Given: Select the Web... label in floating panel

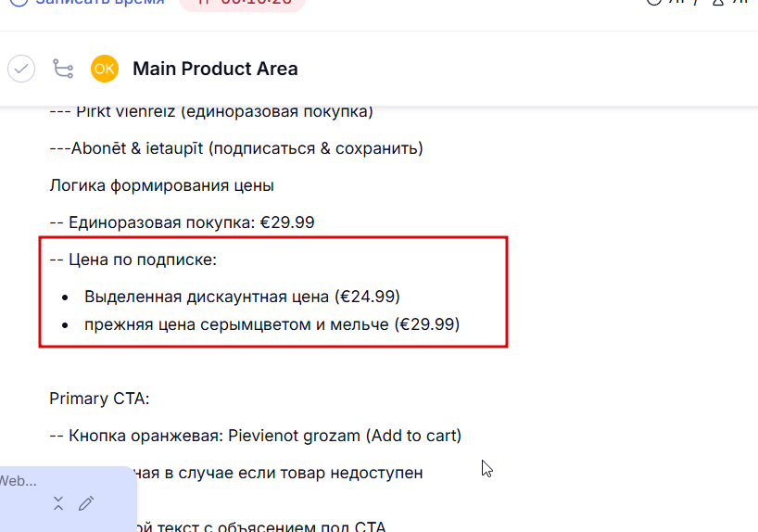Looking at the screenshot, I should pos(18,481).
